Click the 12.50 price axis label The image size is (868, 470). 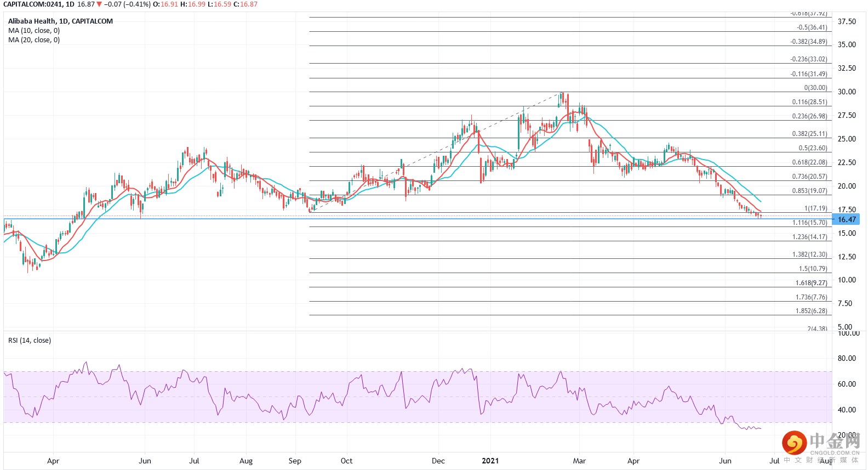[847, 257]
